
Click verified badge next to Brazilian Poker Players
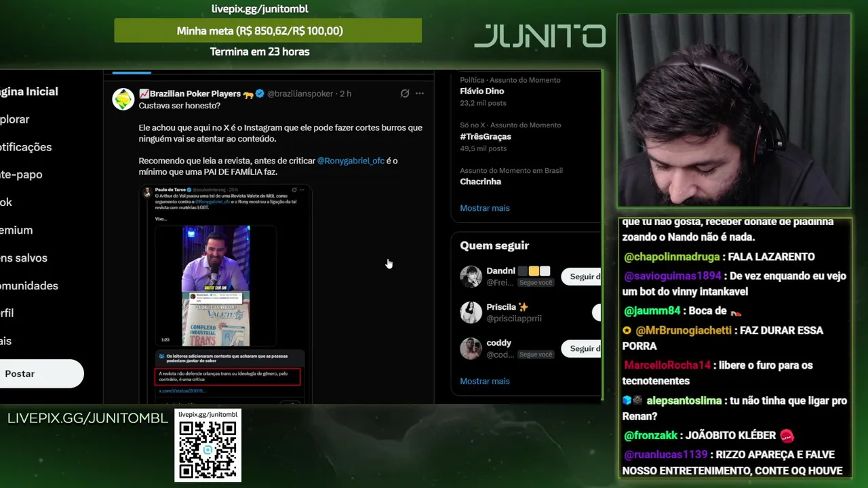tap(260, 94)
